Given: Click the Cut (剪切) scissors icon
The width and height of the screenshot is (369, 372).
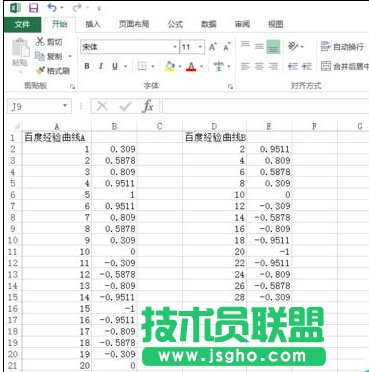Looking at the screenshot, I should point(40,42).
